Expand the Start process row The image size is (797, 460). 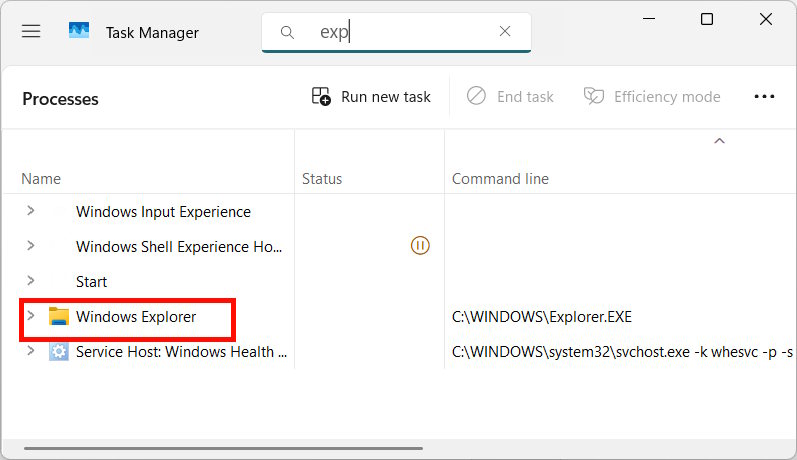pyautogui.click(x=30, y=281)
